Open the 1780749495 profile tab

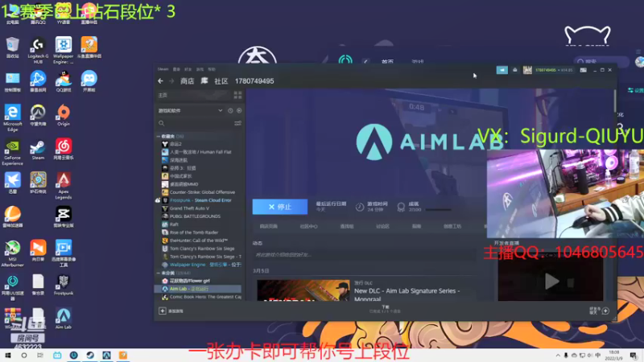tap(254, 81)
